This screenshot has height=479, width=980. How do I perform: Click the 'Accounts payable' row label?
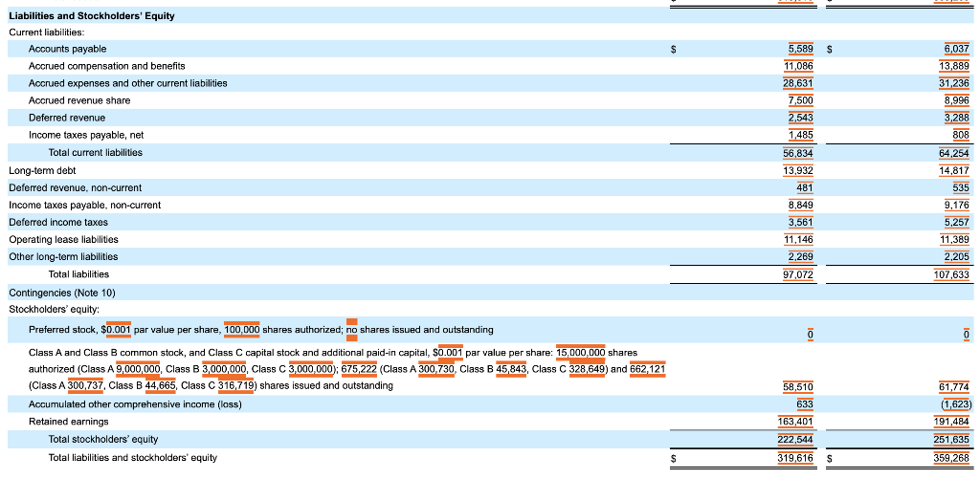68,49
